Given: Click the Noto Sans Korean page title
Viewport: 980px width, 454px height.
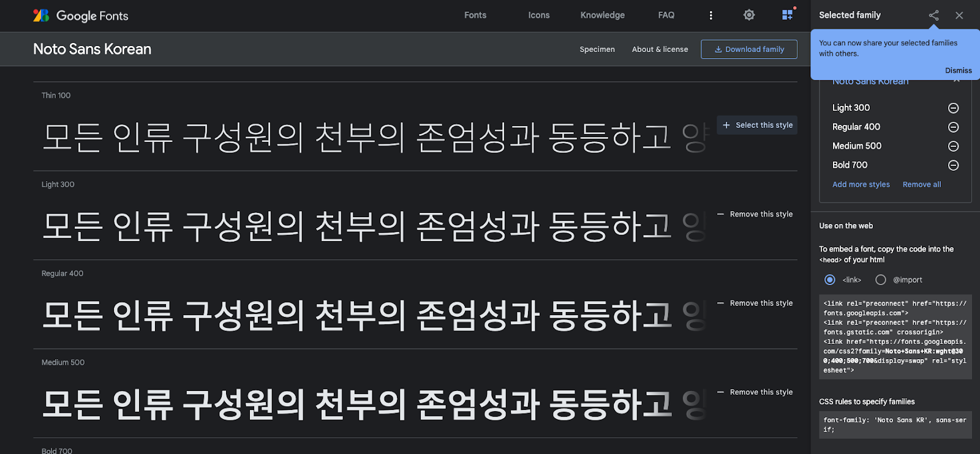Looking at the screenshot, I should point(92,49).
